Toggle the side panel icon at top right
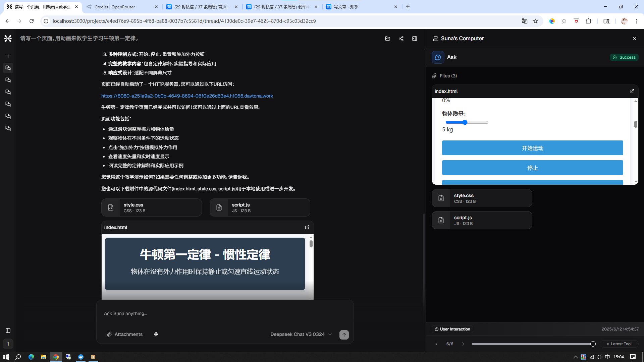 pyautogui.click(x=415, y=39)
